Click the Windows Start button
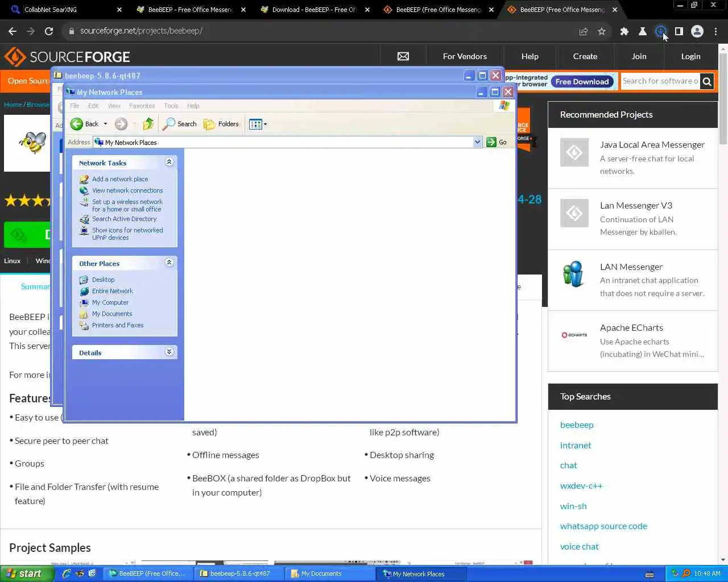The image size is (728, 582). click(x=27, y=573)
